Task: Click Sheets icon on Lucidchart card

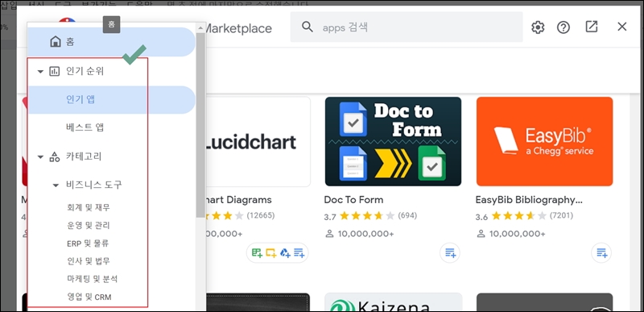Action: [257, 253]
